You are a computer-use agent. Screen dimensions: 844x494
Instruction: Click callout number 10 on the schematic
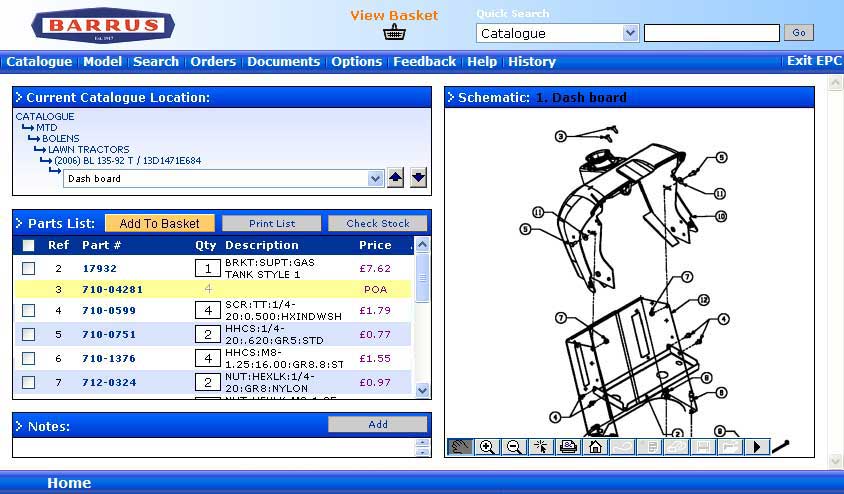coord(721,216)
